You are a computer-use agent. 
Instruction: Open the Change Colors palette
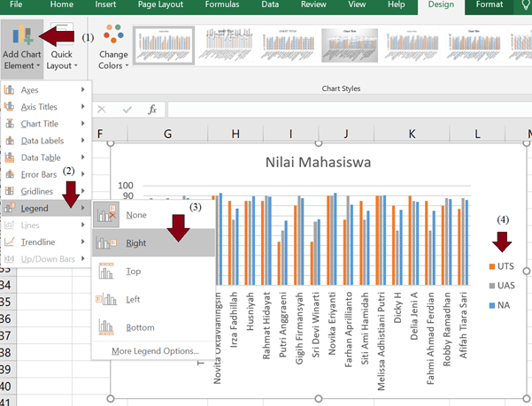(x=113, y=48)
